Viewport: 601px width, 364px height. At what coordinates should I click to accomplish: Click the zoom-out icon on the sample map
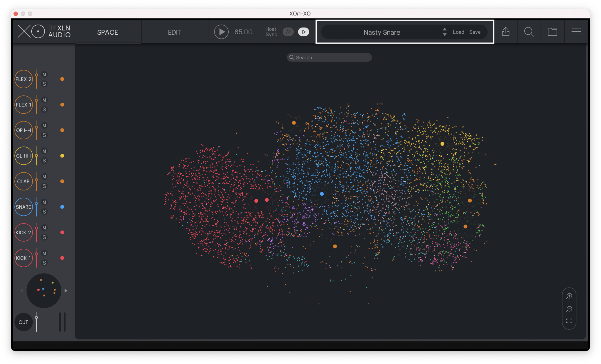pos(569,309)
